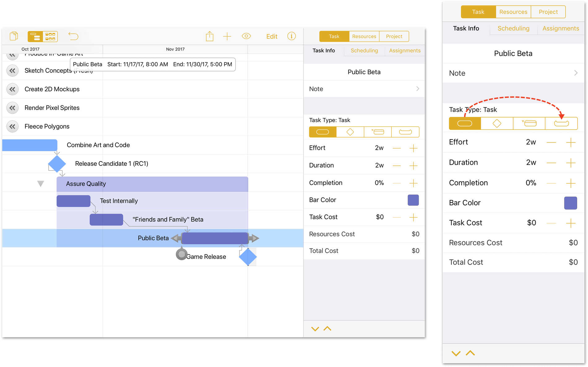Open Task Info tab in main window inspector
This screenshot has height=367, width=588.
tap(324, 50)
